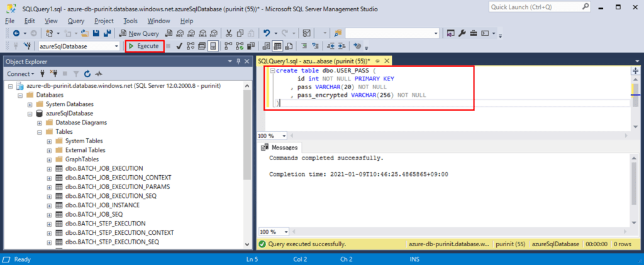The width and height of the screenshot is (644, 265).
Task: Expand the dbo.BATCH_JOB_EXECUTION table node
Action: pyautogui.click(x=50, y=168)
